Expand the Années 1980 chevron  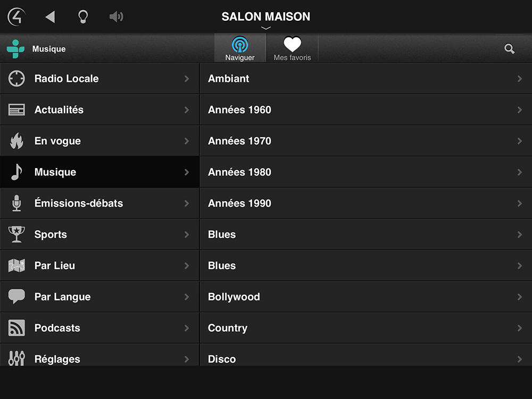tap(519, 172)
